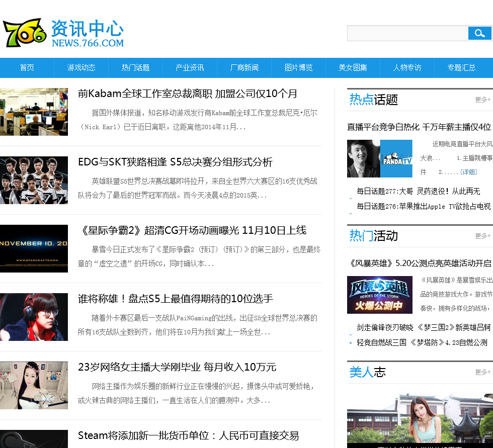
Task: Go to 首页 in navigation bar
Action: tap(27, 68)
